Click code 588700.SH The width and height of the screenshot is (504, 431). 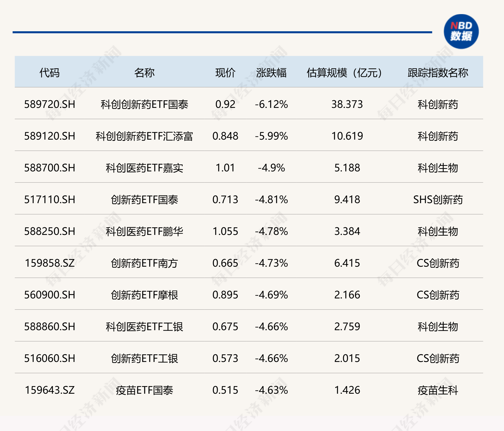[50, 168]
